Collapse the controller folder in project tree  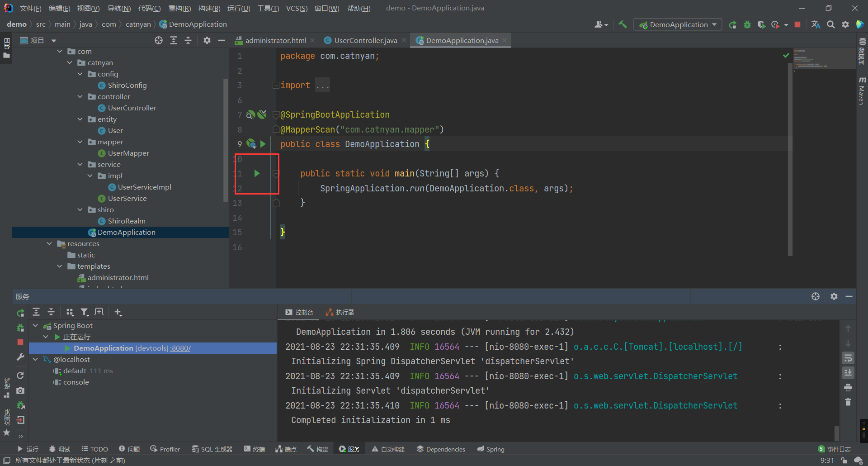[80, 97]
